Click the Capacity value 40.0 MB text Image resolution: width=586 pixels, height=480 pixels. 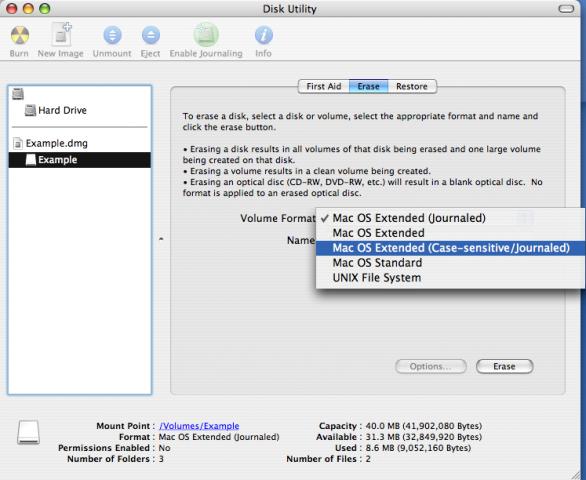tap(424, 426)
